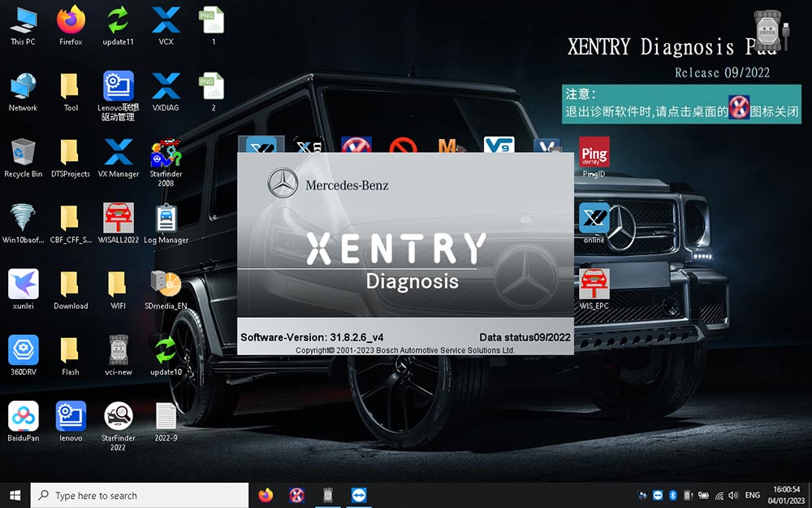Screen dimensions: 812x508
Task: Open Firefox from the taskbar
Action: (266, 495)
